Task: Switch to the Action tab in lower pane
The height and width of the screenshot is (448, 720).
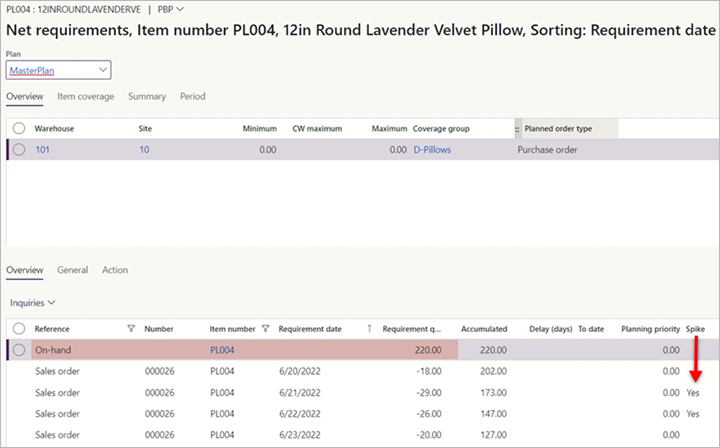Action: pyautogui.click(x=114, y=270)
